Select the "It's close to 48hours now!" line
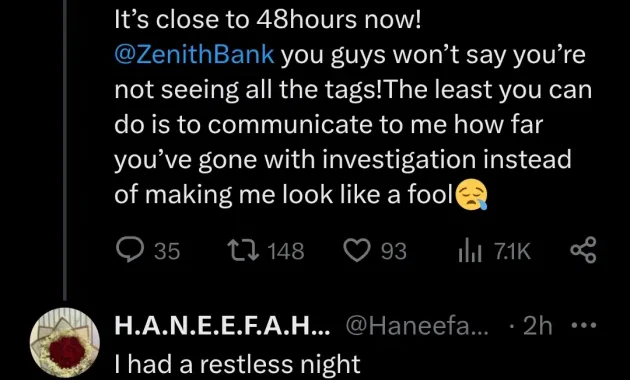The height and width of the screenshot is (380, 630). [x=268, y=20]
